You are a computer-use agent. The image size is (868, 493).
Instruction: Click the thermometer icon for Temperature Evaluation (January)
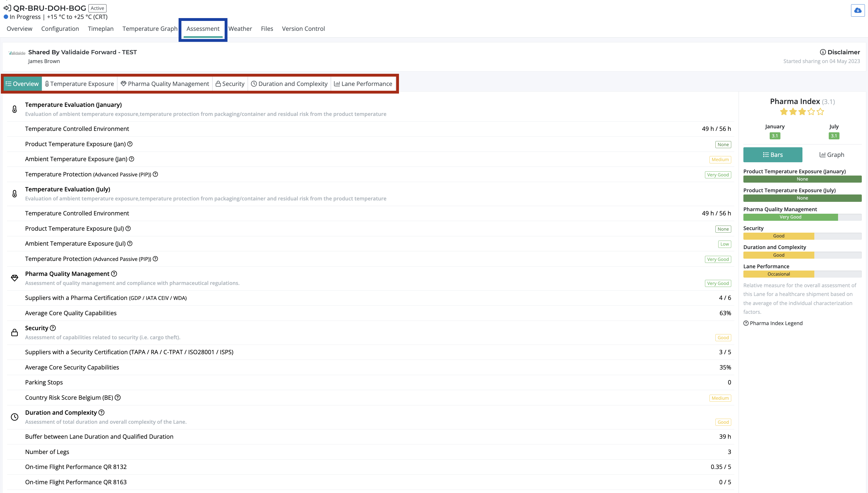click(14, 109)
